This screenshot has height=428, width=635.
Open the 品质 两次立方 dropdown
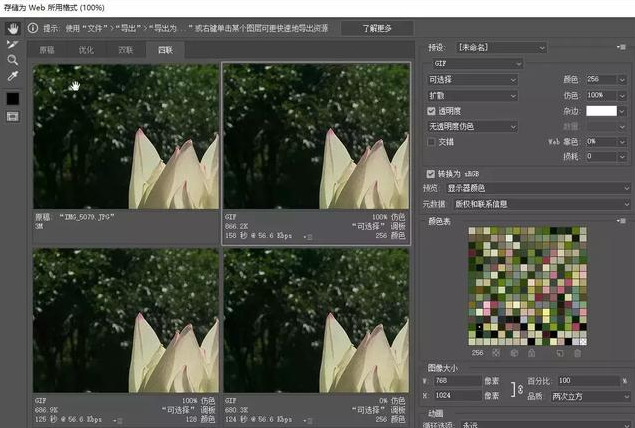[x=590, y=396]
